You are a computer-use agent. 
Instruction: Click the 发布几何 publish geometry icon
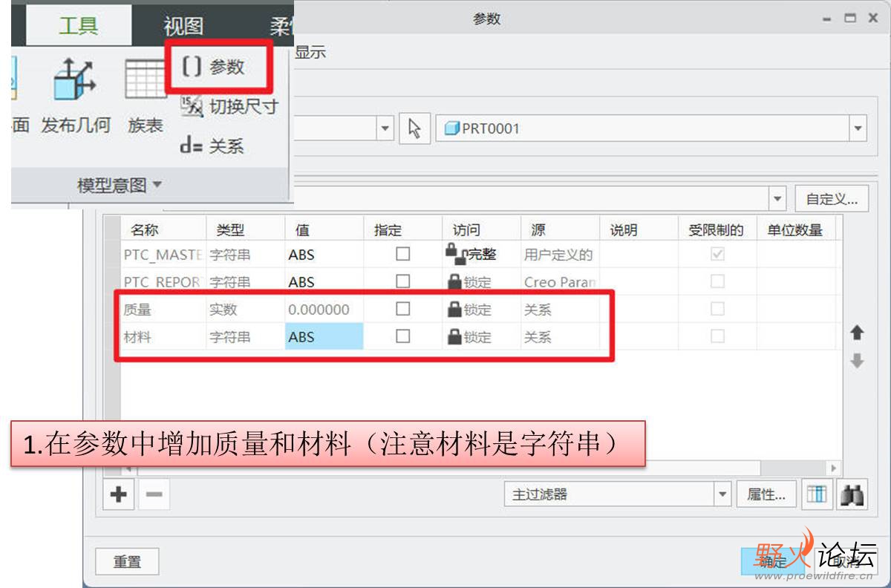click(75, 81)
